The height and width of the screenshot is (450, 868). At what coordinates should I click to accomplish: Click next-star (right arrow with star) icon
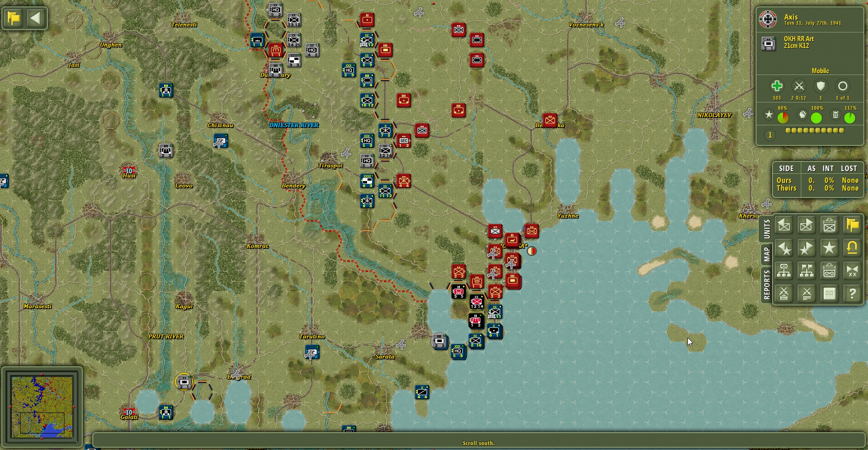pyautogui.click(x=806, y=248)
